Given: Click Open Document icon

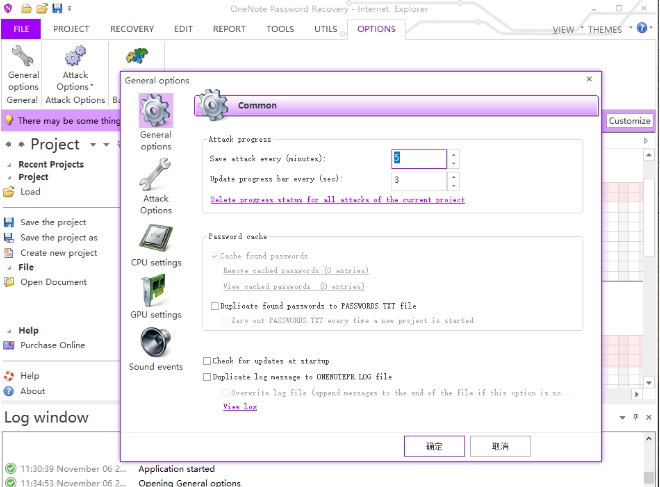Looking at the screenshot, I should 9,282.
